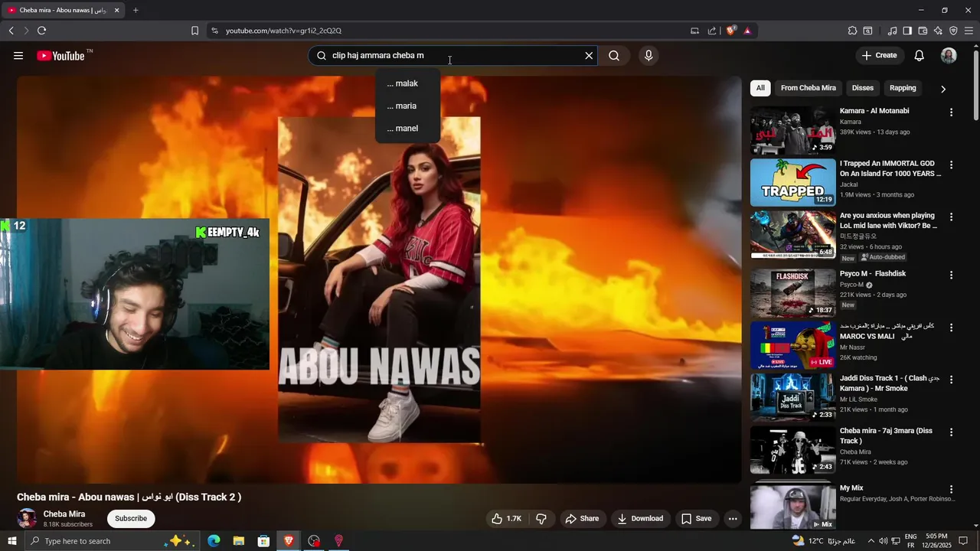
Task: Choose the '... malak' search suggestion
Action: [x=407, y=83]
